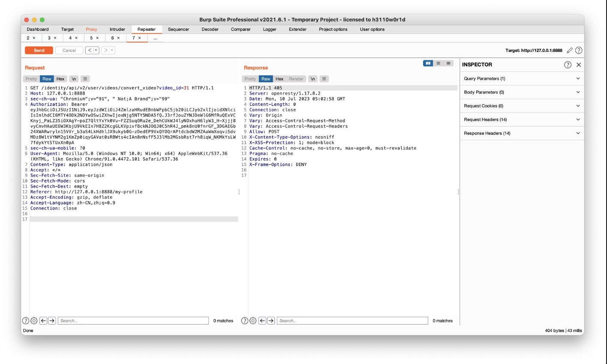Expand Request Cookies (0) section

(x=522, y=106)
